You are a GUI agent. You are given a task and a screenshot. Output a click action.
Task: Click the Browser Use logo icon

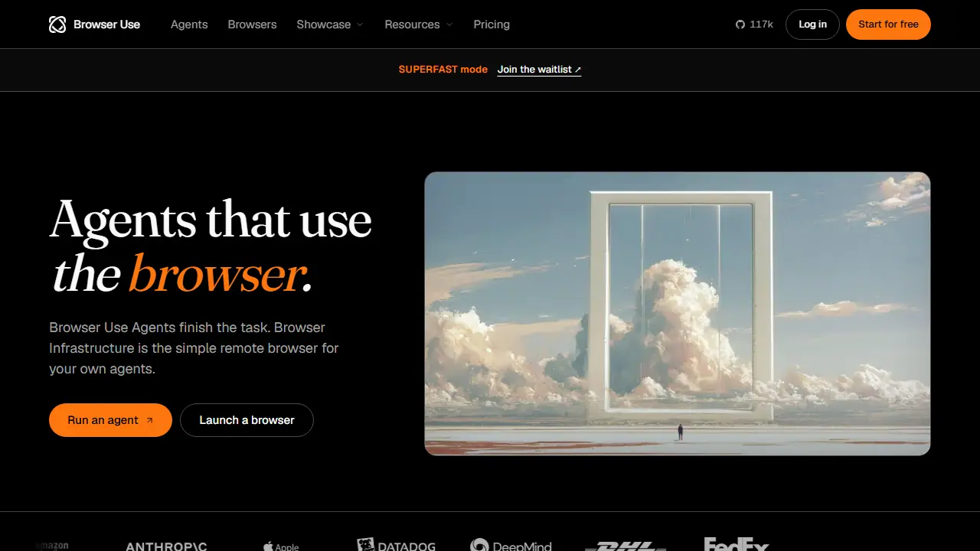57,24
